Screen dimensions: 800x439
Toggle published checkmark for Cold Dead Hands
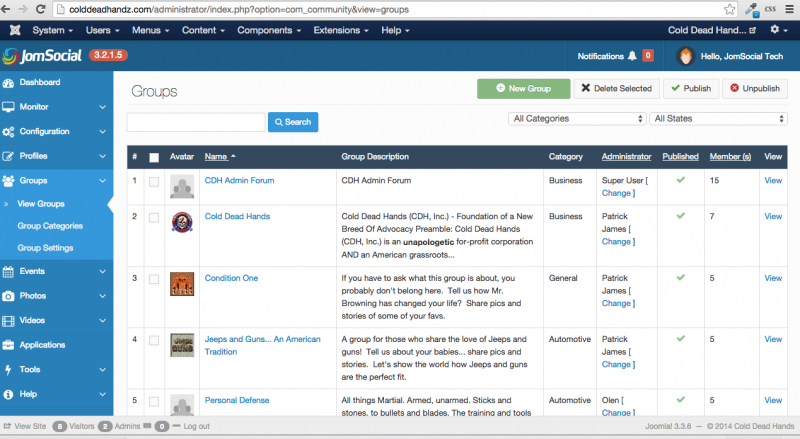pyautogui.click(x=681, y=215)
